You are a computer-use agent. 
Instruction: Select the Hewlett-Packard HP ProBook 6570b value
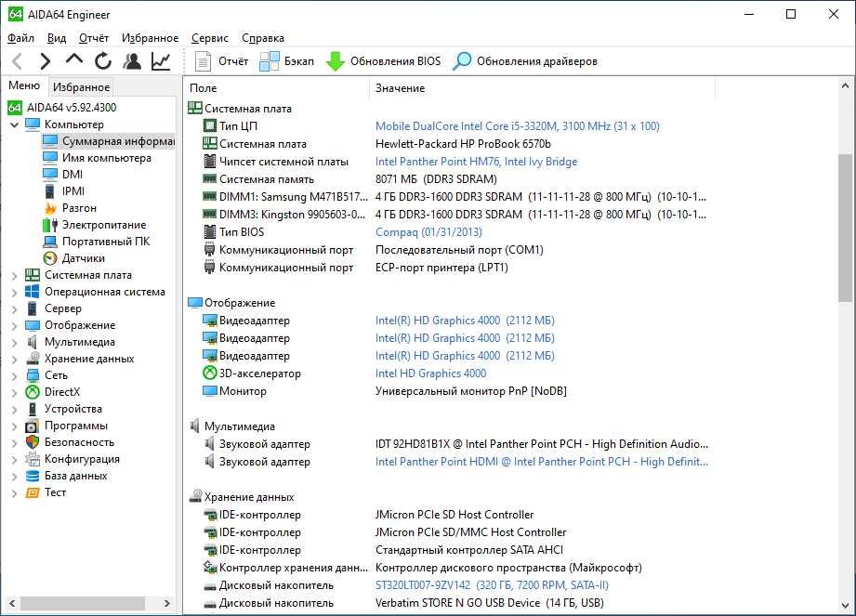pyautogui.click(x=463, y=144)
